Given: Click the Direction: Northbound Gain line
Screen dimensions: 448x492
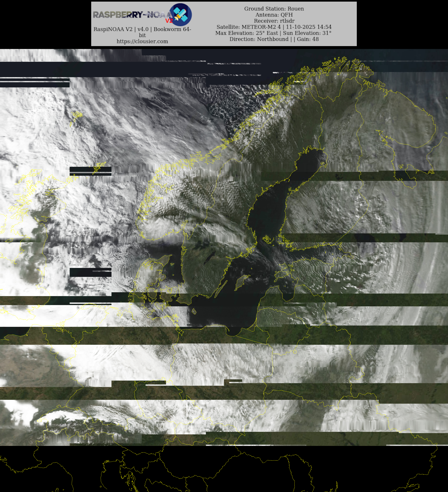Looking at the screenshot, I should pos(274,39).
